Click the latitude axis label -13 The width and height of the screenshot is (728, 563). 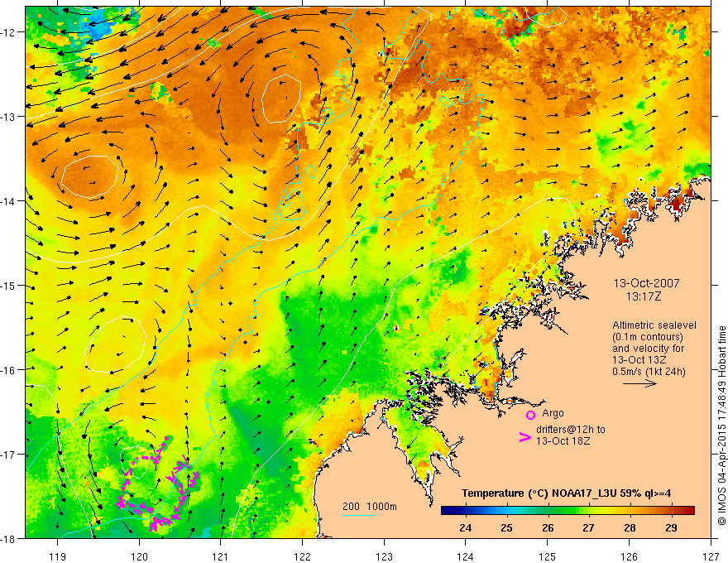(8, 117)
